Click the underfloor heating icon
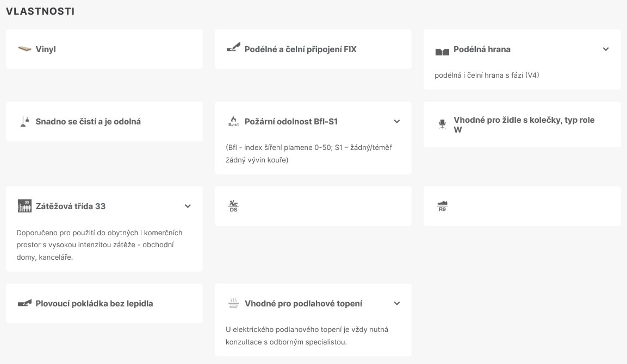Image resolution: width=627 pixels, height=364 pixels. (x=233, y=304)
